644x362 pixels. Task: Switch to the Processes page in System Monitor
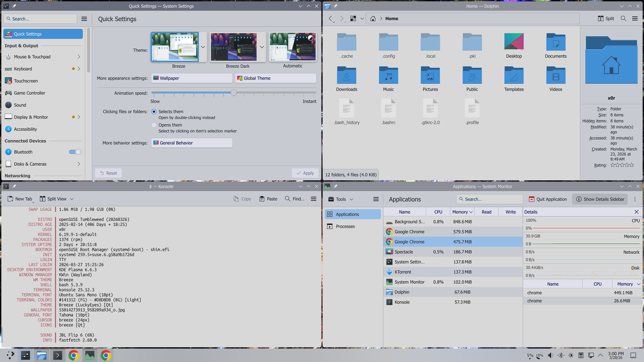pos(353,226)
